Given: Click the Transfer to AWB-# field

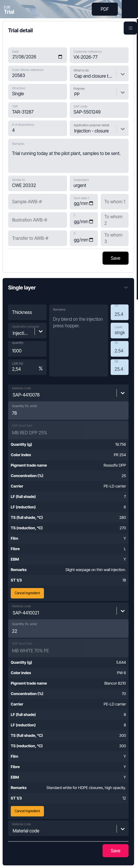Looking at the screenshot, I should [x=38, y=238].
